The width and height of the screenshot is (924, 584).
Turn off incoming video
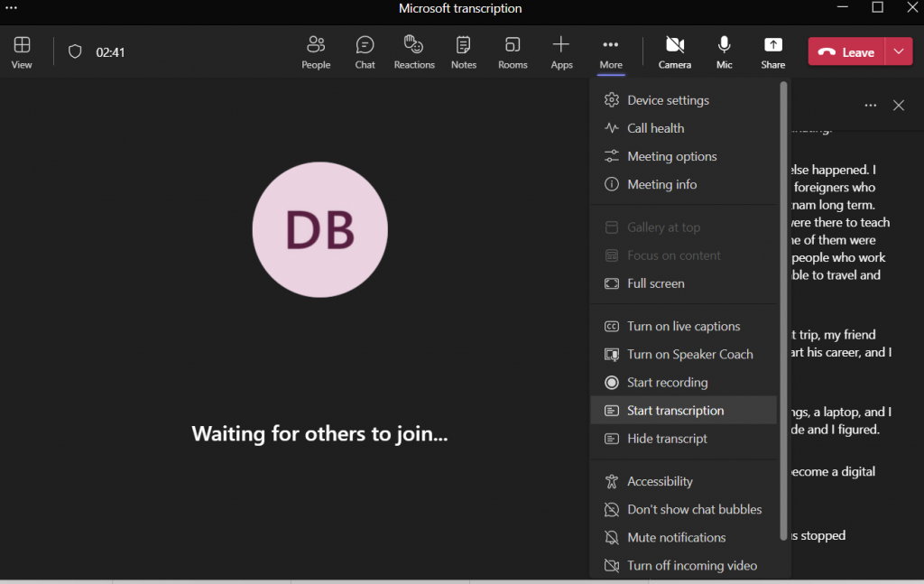684,566
